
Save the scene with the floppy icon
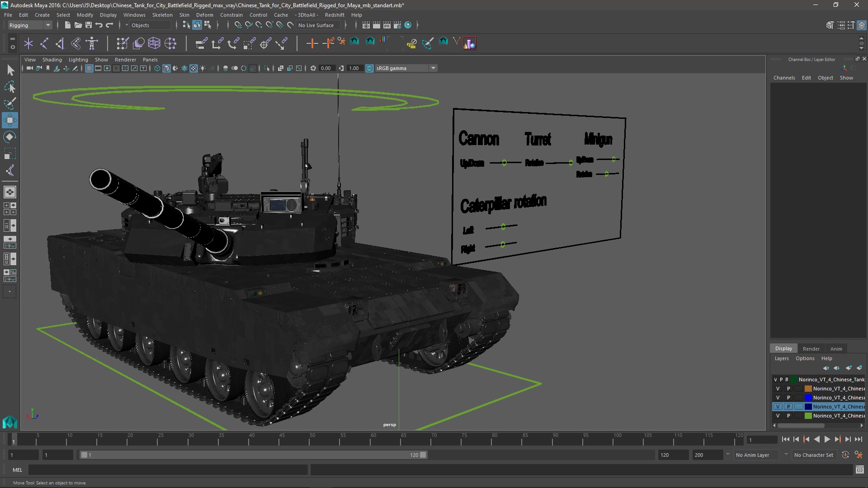[x=89, y=25]
